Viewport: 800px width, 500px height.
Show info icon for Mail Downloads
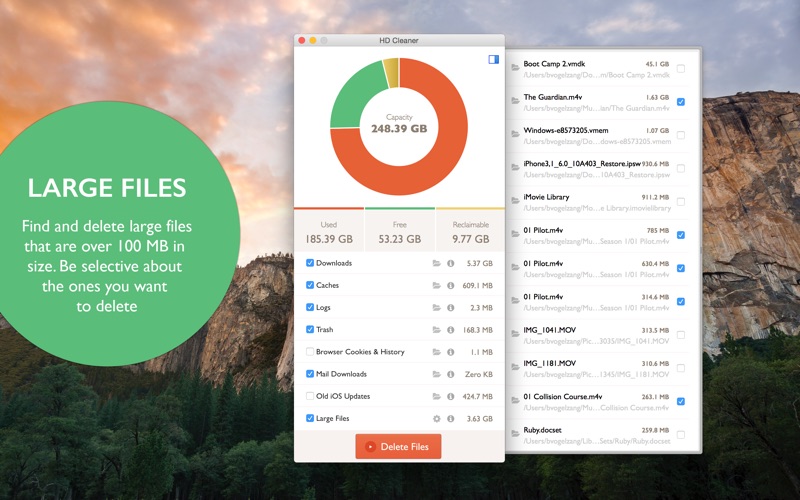point(451,374)
